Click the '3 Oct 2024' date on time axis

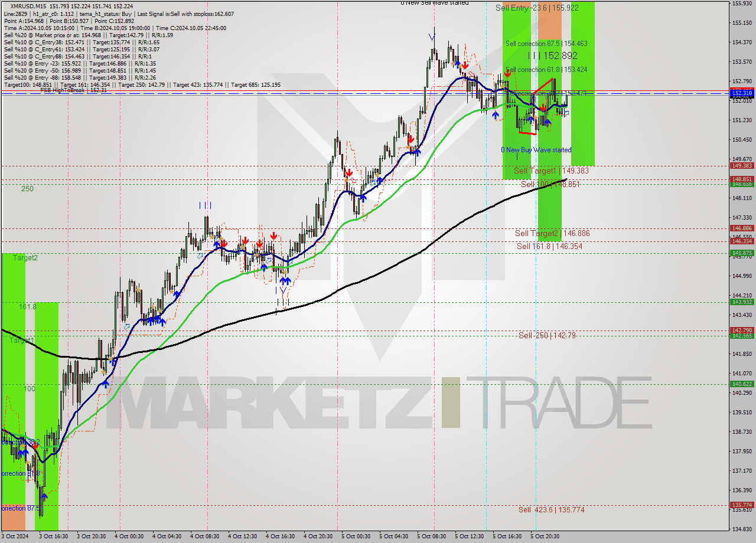tap(15, 537)
